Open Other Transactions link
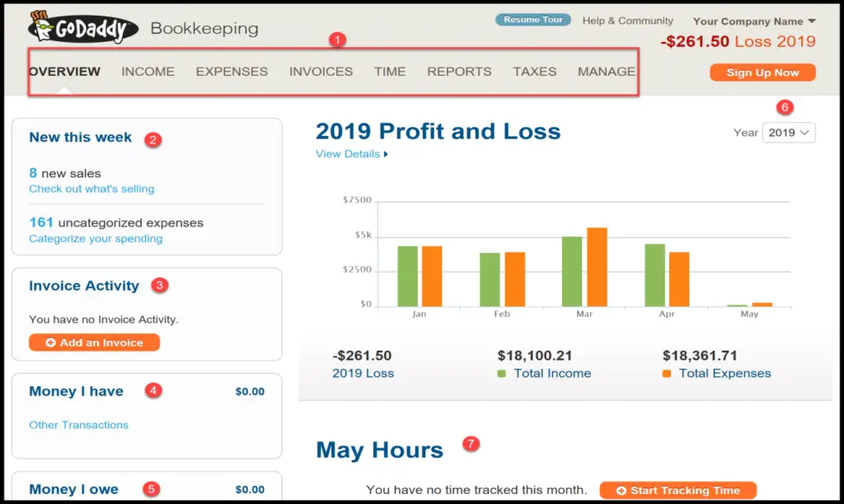 (78, 425)
